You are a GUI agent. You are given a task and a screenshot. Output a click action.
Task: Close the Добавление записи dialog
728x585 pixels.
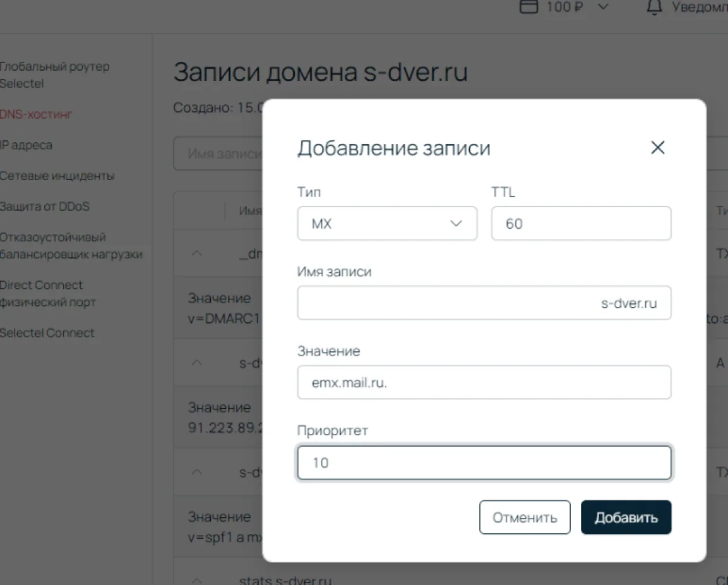[x=657, y=148]
